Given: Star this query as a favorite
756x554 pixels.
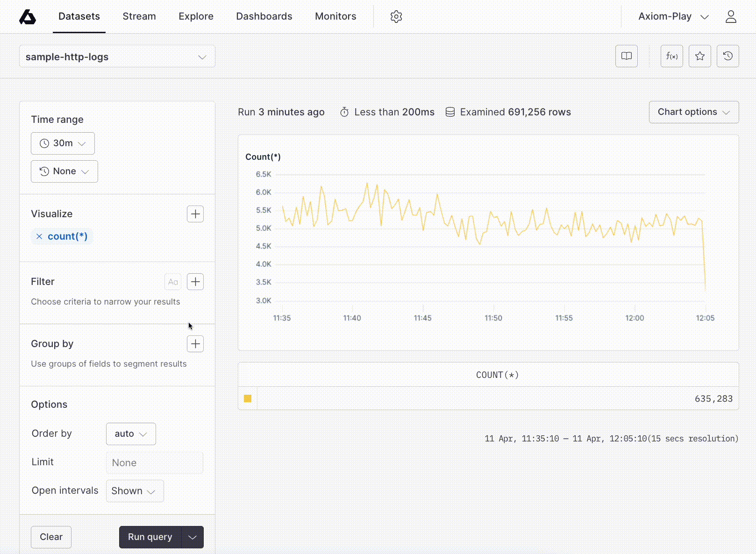Looking at the screenshot, I should pyautogui.click(x=699, y=56).
